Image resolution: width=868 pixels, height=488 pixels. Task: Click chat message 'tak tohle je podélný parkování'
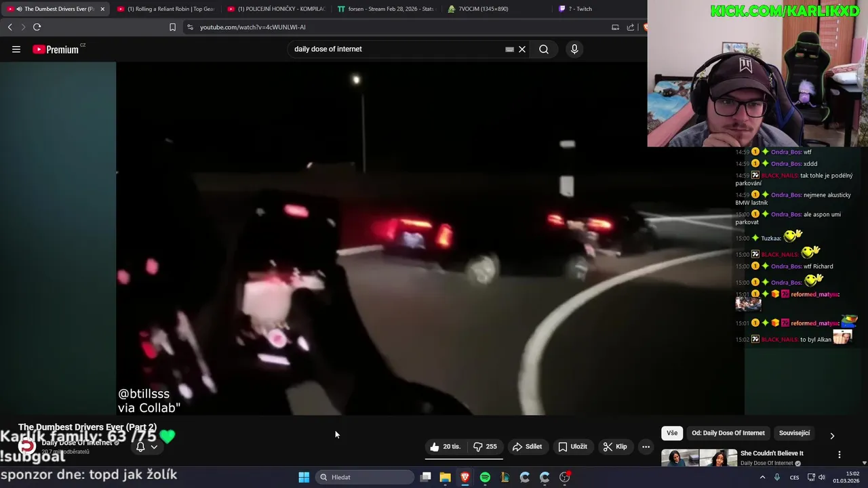[794, 179]
